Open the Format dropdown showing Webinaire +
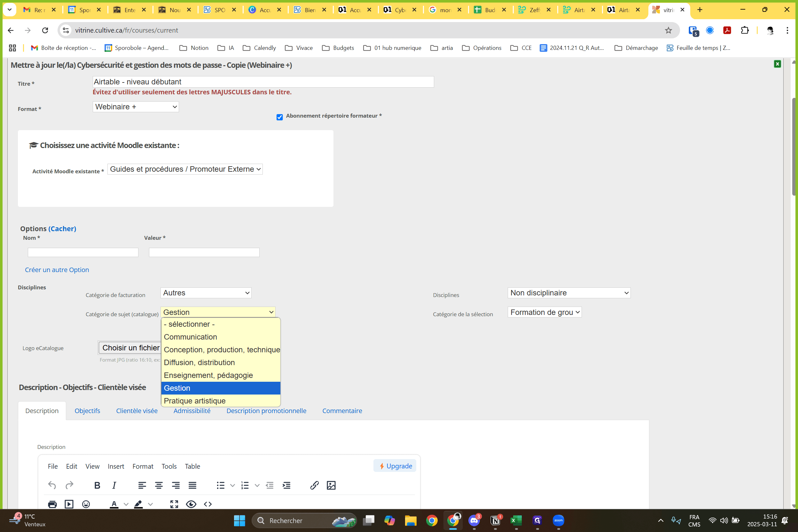The width and height of the screenshot is (798, 532). [136, 107]
